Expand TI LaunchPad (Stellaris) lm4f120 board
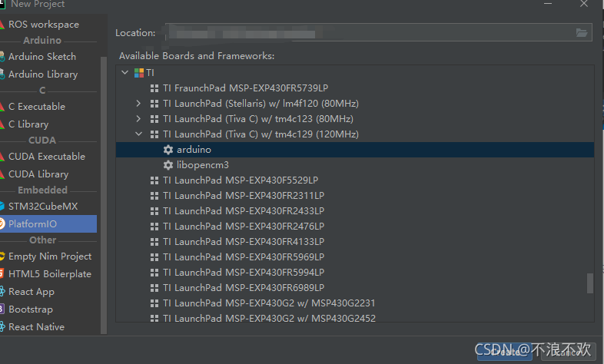This screenshot has height=364, width=604. click(x=138, y=103)
